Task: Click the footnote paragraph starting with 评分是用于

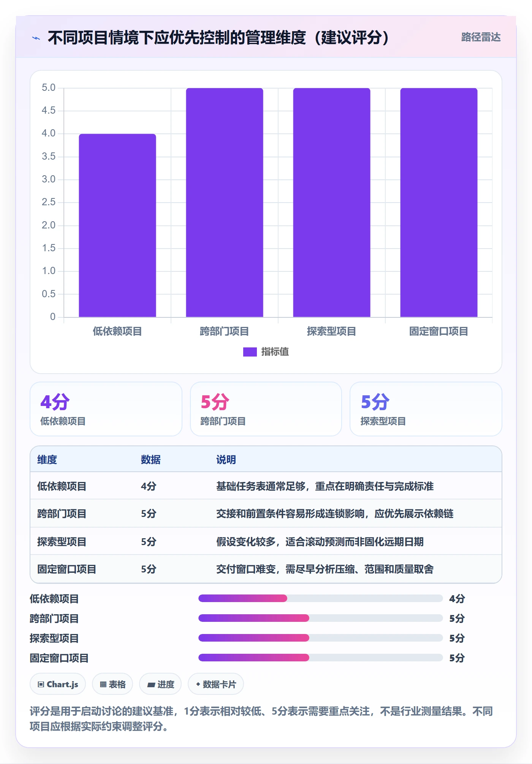Action: pos(261,719)
